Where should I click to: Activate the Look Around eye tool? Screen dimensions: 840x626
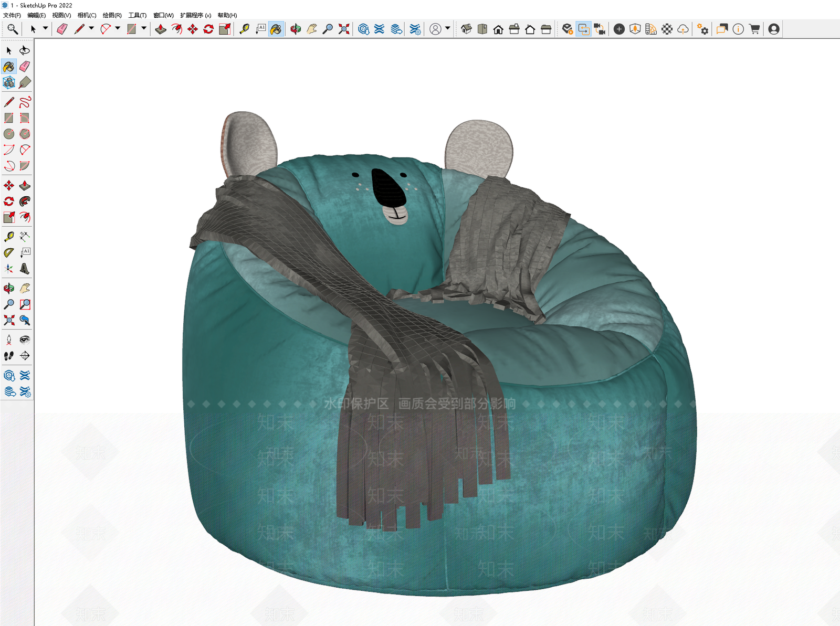tap(25, 339)
